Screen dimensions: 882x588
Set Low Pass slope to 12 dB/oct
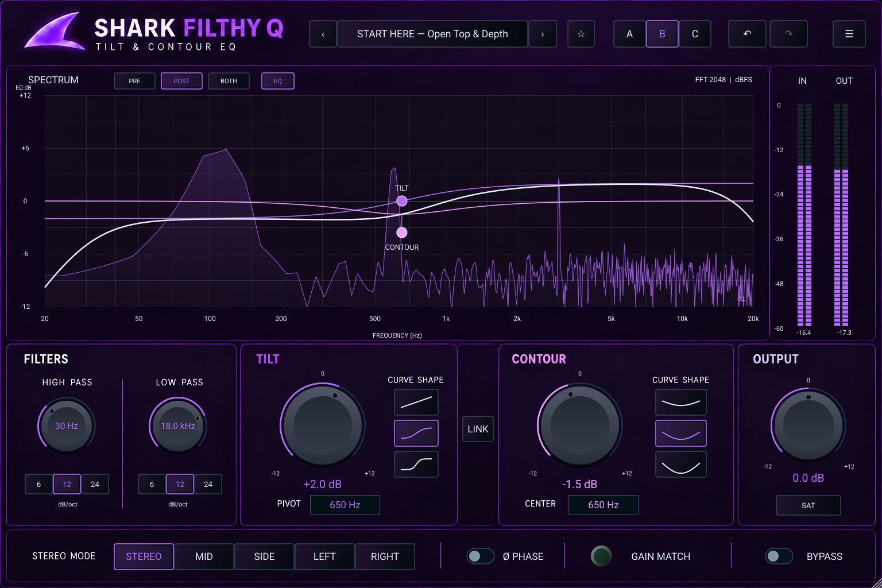(180, 484)
